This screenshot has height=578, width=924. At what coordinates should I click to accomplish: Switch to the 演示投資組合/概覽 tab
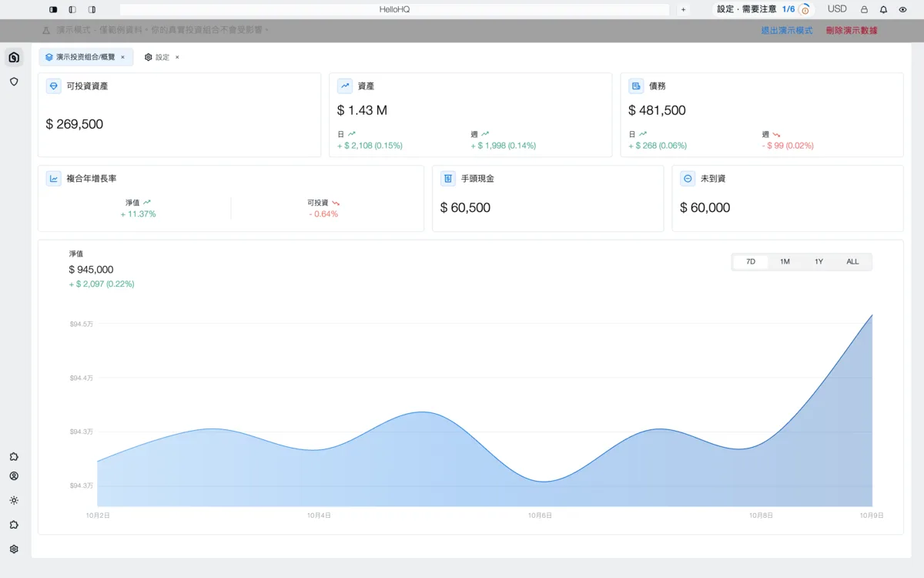click(x=85, y=57)
